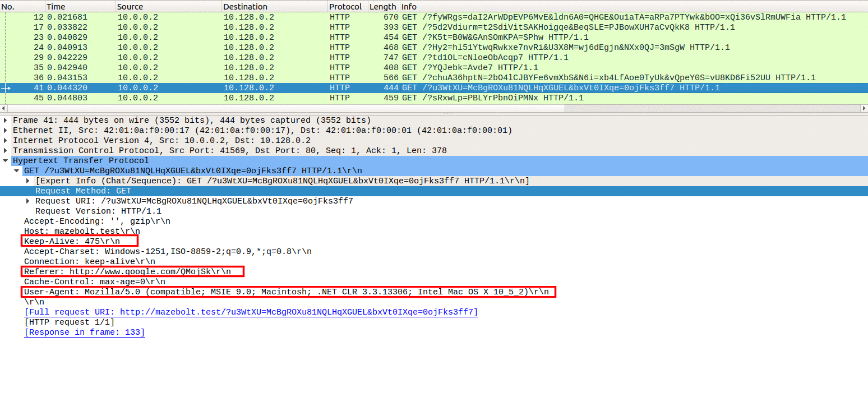Expand Internet Protocol Version 4 row
Viewport: 868px width, 411px height.
point(6,141)
